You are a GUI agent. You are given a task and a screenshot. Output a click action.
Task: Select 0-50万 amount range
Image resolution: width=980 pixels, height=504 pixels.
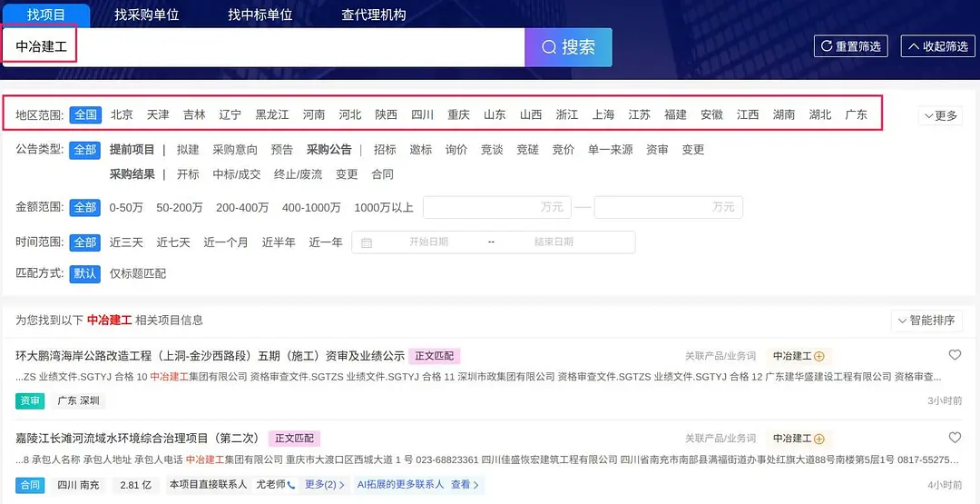[126, 208]
